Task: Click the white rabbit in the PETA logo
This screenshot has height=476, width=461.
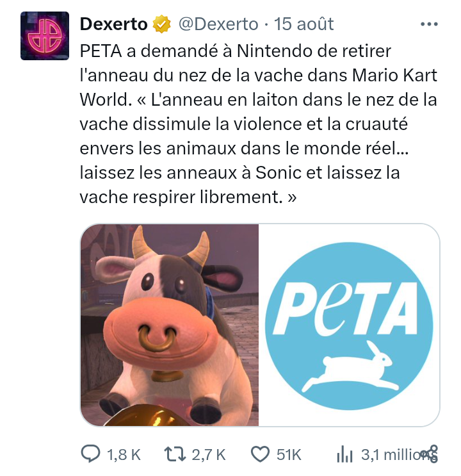Action: pyautogui.click(x=350, y=366)
